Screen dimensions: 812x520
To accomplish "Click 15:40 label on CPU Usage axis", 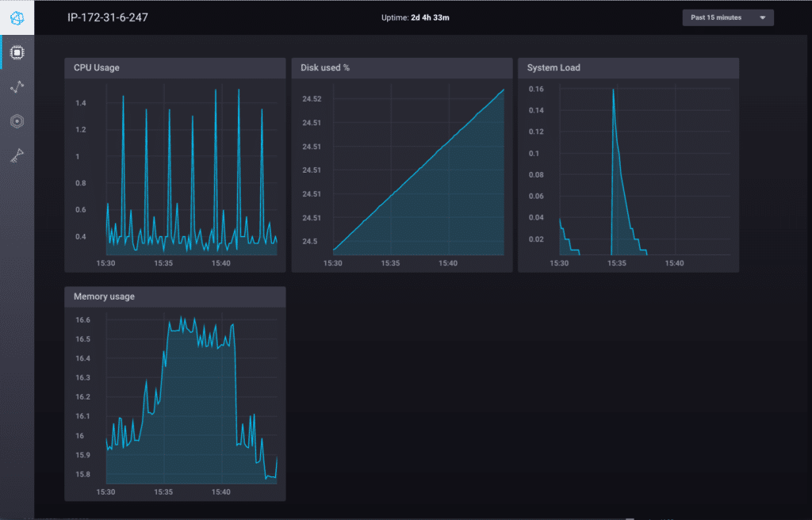I will (221, 263).
